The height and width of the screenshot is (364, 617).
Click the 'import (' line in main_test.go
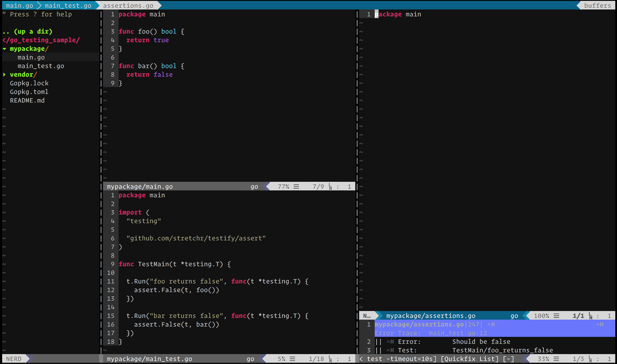point(134,212)
